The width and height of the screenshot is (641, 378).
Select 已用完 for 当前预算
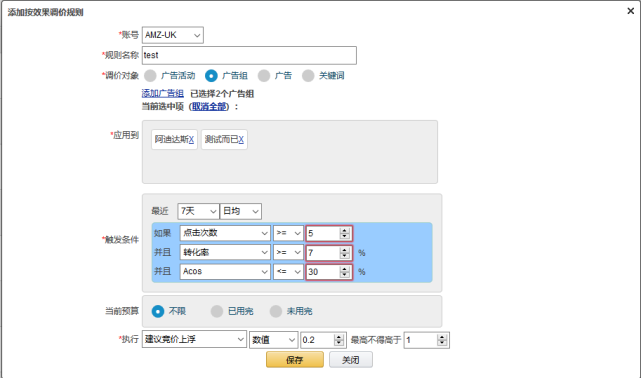click(x=217, y=311)
